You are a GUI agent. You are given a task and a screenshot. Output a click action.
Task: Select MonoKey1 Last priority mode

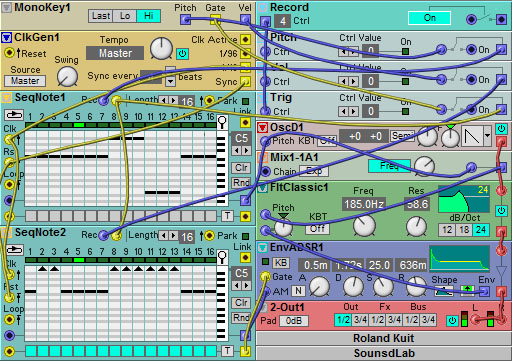click(101, 16)
